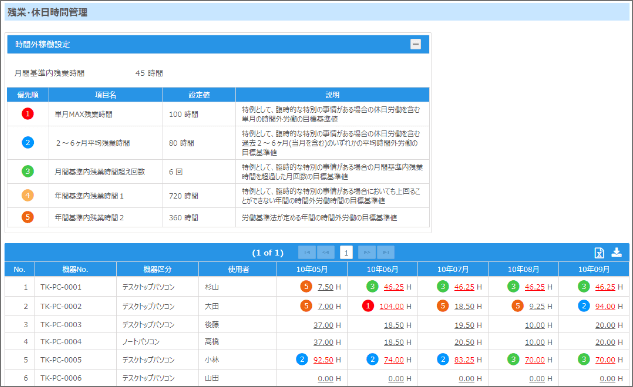This screenshot has width=633, height=387.
Task: Go to first page in paginator
Action: (x=307, y=253)
